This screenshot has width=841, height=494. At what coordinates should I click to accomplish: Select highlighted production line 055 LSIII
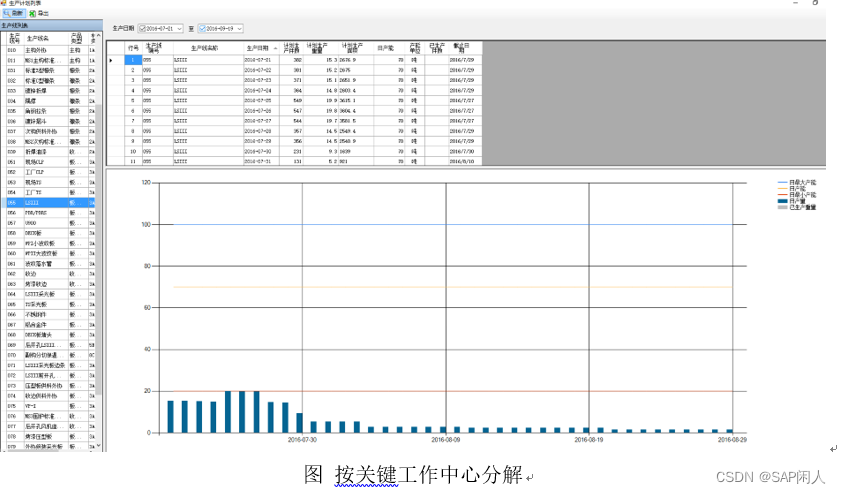(x=48, y=203)
